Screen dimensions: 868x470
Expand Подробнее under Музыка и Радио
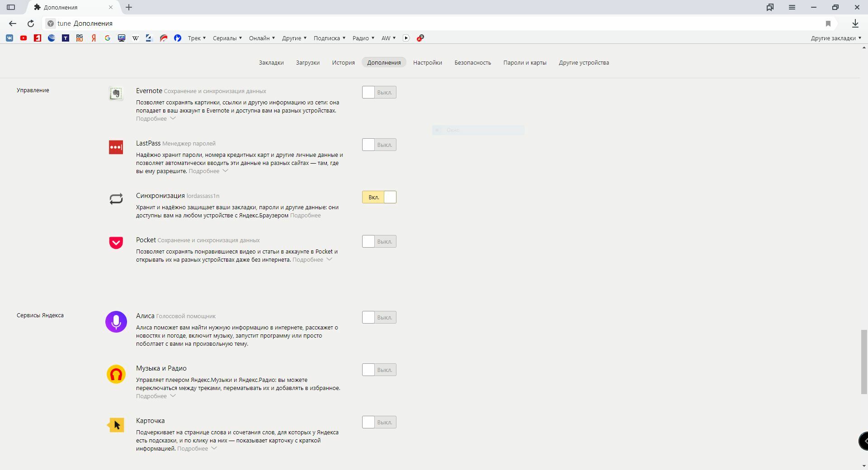(x=156, y=396)
